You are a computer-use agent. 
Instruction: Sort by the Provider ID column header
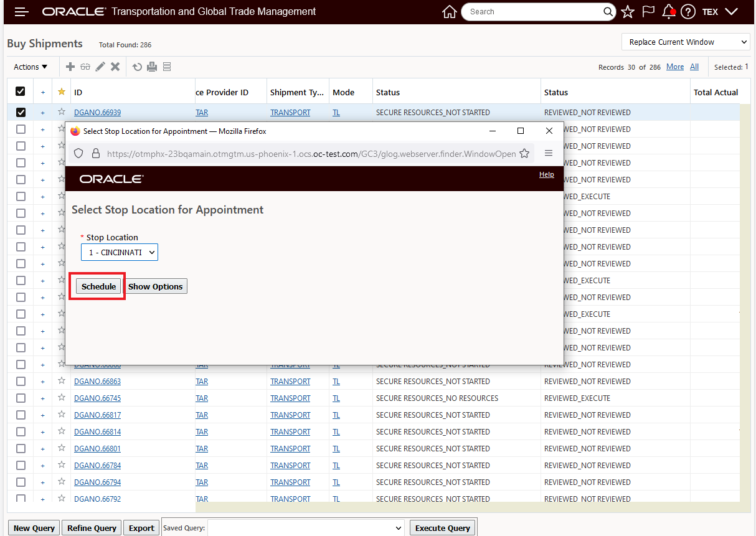click(222, 92)
